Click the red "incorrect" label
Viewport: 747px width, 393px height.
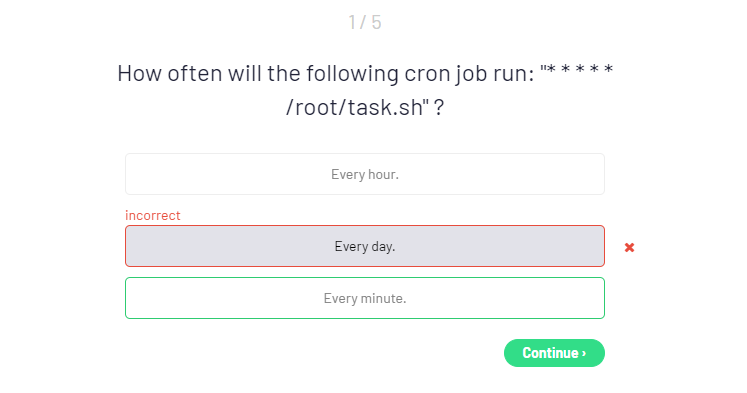[x=153, y=215]
